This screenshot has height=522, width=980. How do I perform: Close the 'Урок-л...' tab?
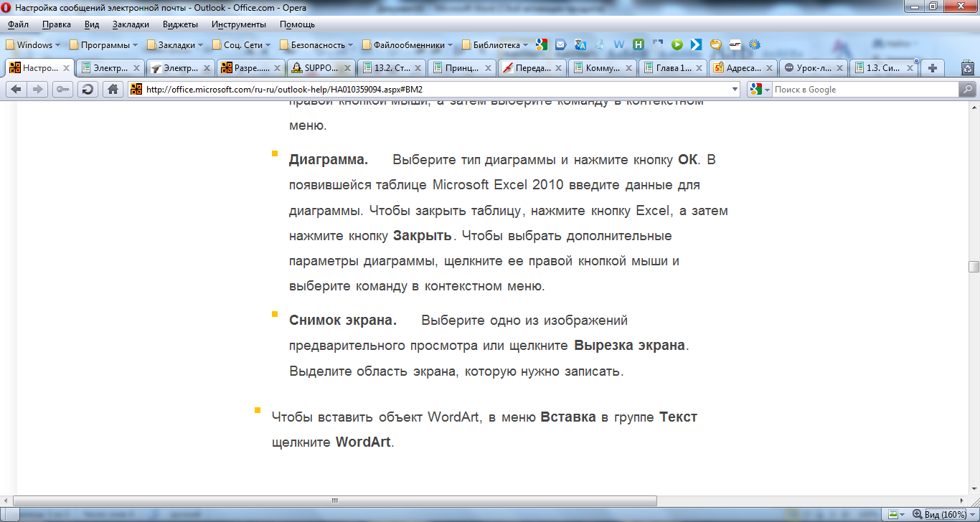pos(840,68)
